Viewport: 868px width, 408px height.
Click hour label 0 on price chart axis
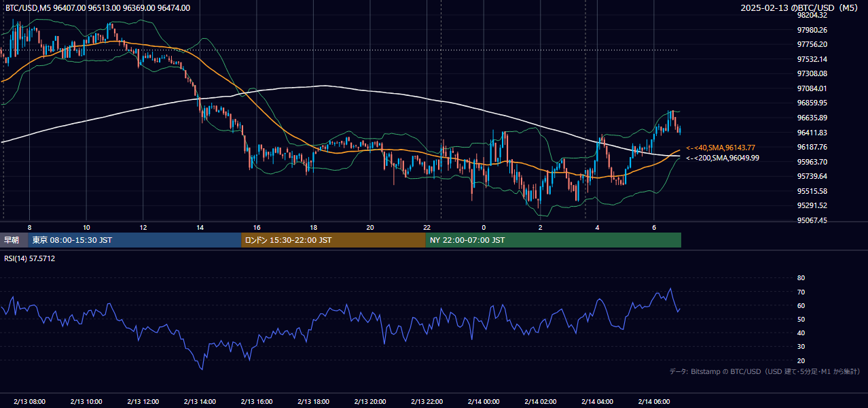(x=484, y=227)
